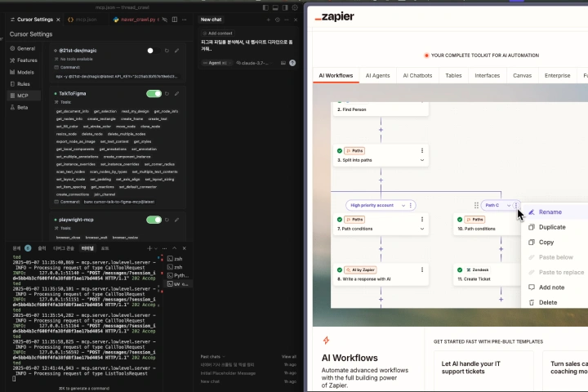Open the Tables tab on Zapier
Screen dimensions: 588x392
[453, 75]
